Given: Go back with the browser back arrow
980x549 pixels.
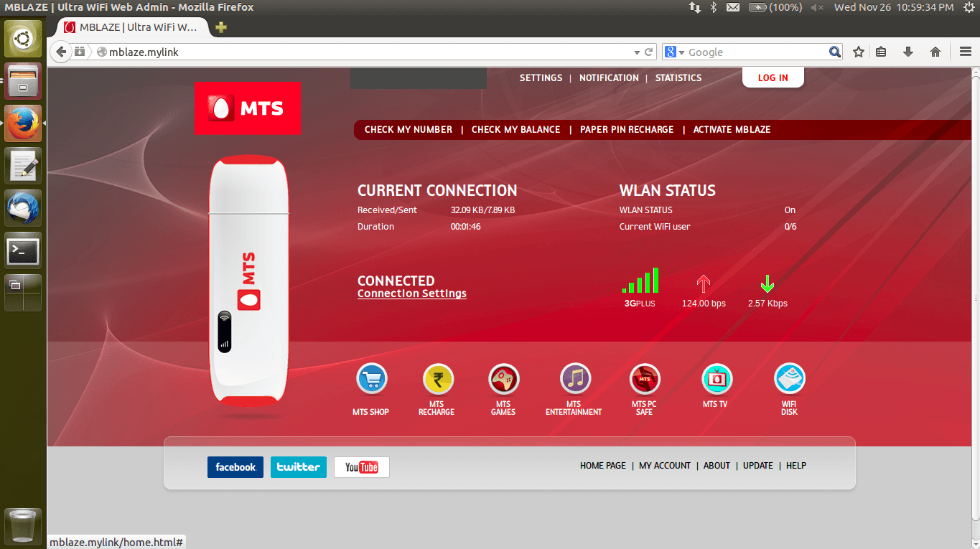Looking at the screenshot, I should pyautogui.click(x=62, y=52).
